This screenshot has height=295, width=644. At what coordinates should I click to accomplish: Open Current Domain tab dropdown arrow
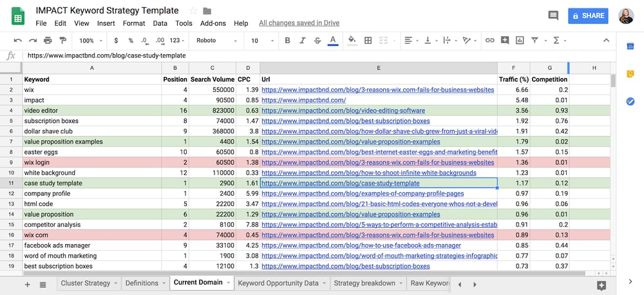[229, 283]
